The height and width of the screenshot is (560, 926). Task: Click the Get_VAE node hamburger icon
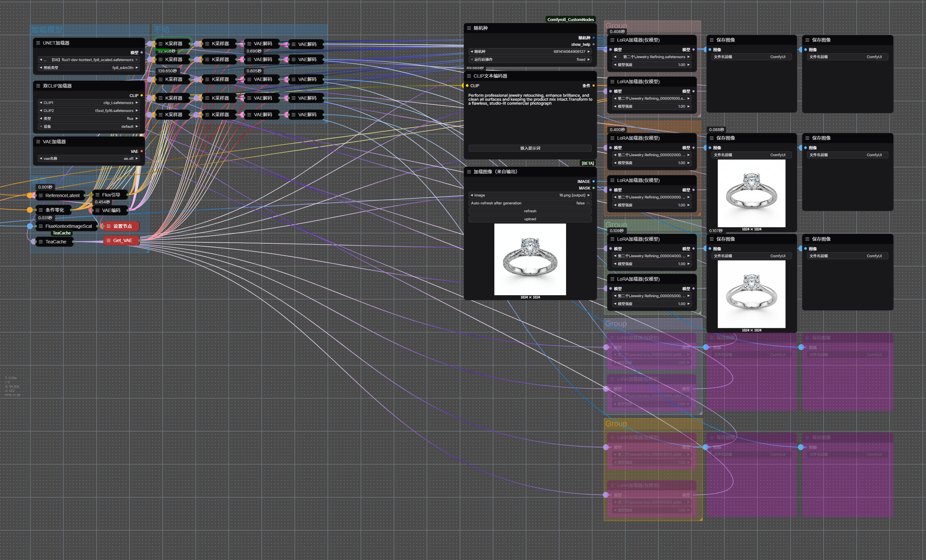click(x=109, y=240)
